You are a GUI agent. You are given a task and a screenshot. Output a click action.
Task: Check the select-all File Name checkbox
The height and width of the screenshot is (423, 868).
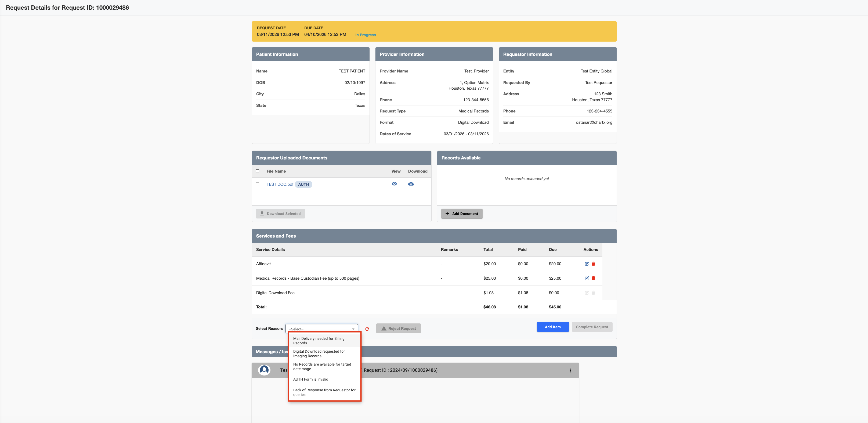(258, 171)
